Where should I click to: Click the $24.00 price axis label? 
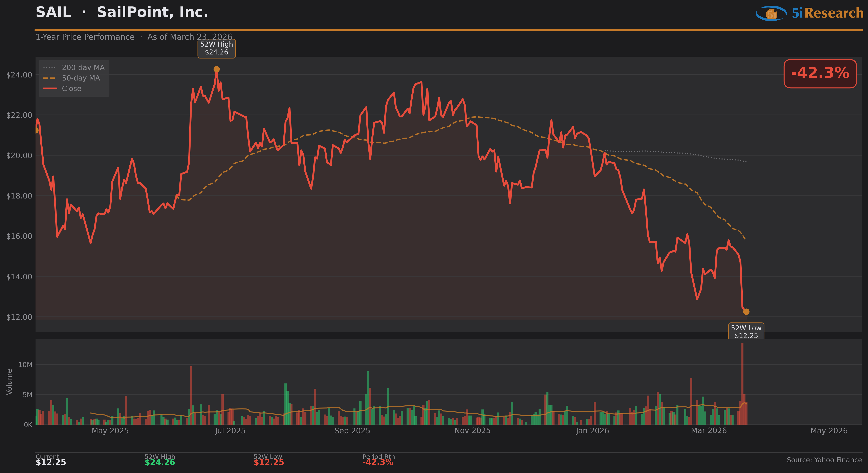click(x=19, y=75)
